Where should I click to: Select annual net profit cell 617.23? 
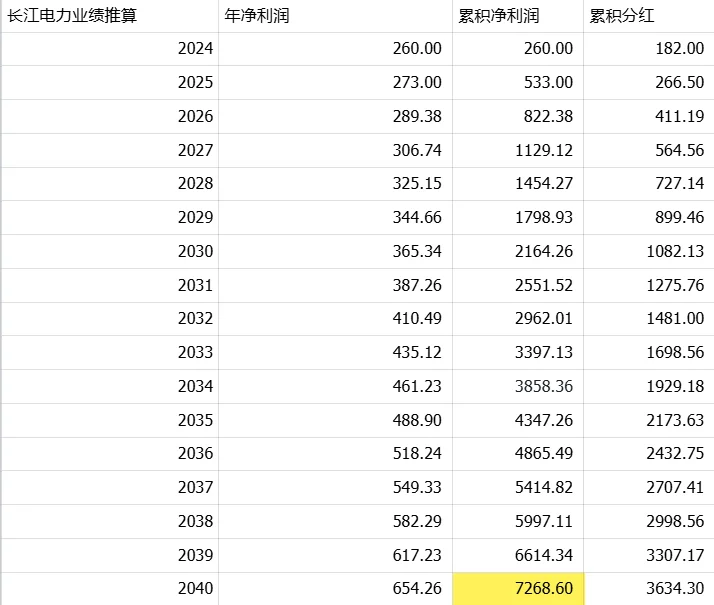[x=336, y=555]
